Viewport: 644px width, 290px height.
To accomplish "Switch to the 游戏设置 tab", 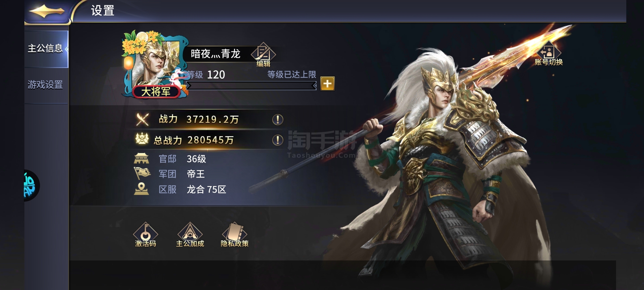I will pos(46,85).
